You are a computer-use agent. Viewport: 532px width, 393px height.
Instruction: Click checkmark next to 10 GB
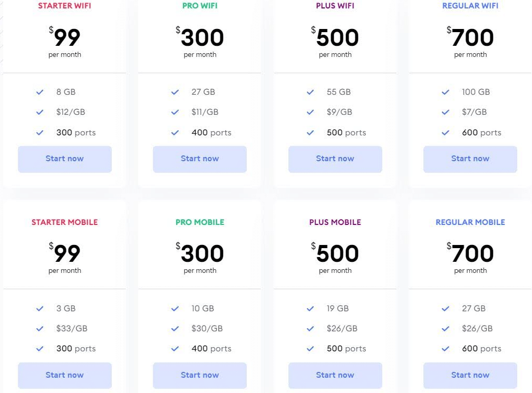[175, 309]
